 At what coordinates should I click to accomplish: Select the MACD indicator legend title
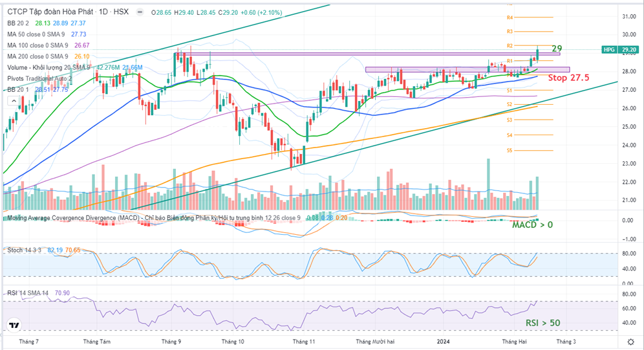154,218
